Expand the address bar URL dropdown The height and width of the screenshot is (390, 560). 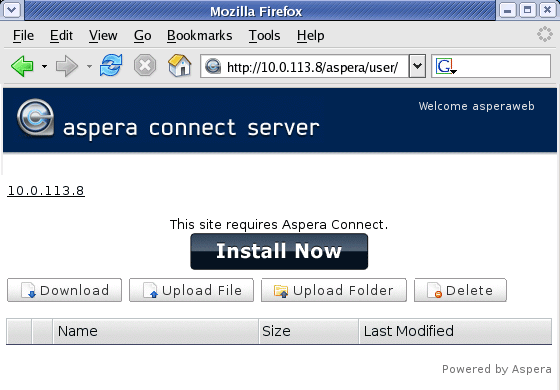point(417,66)
